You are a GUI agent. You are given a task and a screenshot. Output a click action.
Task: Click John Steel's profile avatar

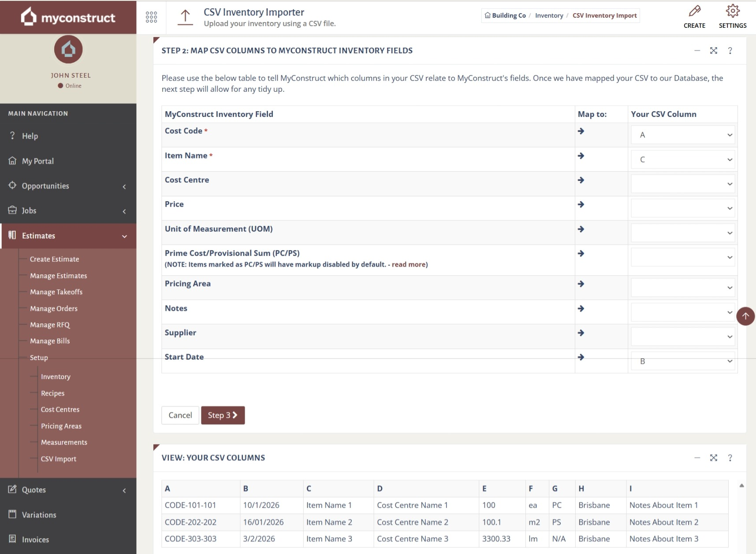tap(68, 49)
